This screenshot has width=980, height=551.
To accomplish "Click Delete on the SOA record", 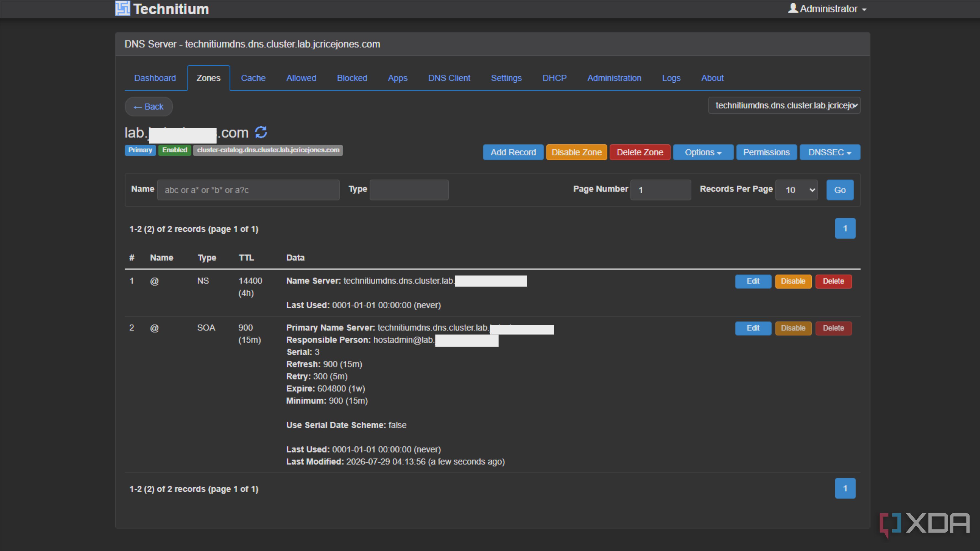I will tap(834, 328).
